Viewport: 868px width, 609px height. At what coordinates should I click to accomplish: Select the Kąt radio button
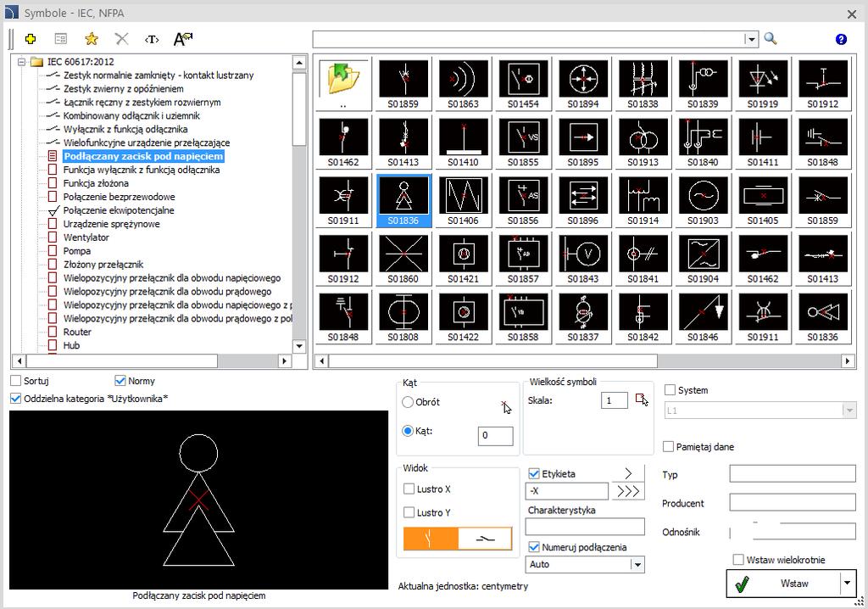pos(408,431)
